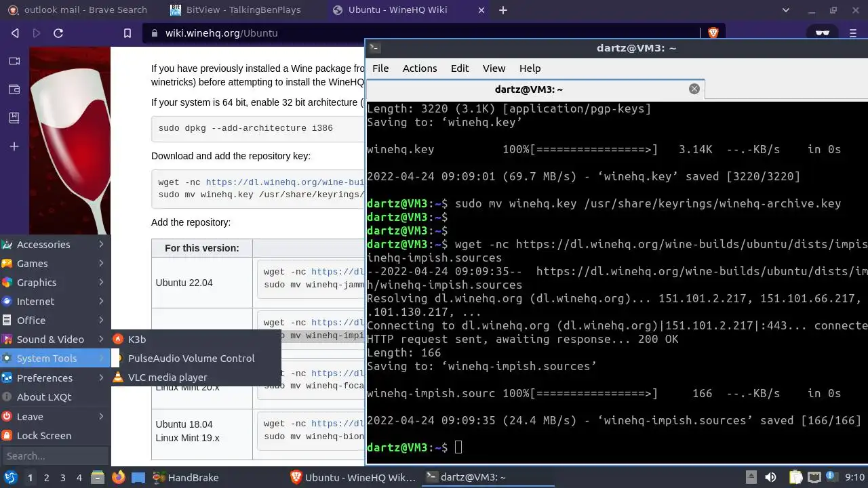
Task: Open the file manager from the panel
Action: click(98, 478)
